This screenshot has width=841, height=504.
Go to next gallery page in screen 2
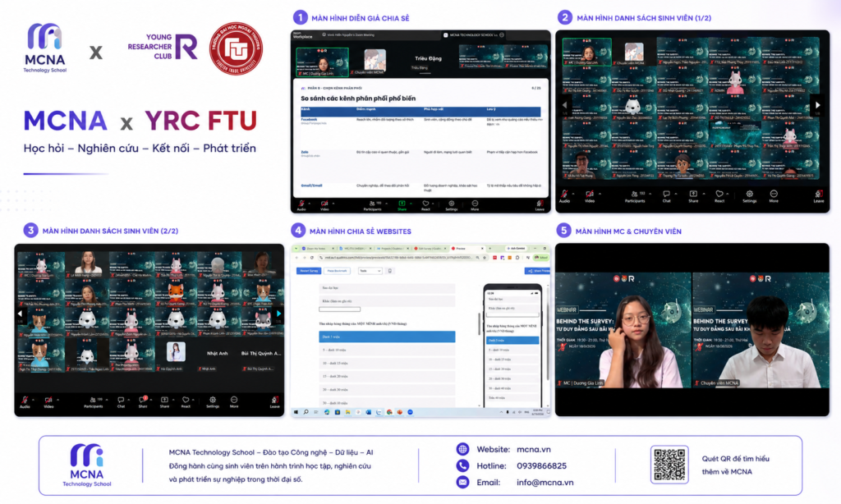pyautogui.click(x=817, y=105)
